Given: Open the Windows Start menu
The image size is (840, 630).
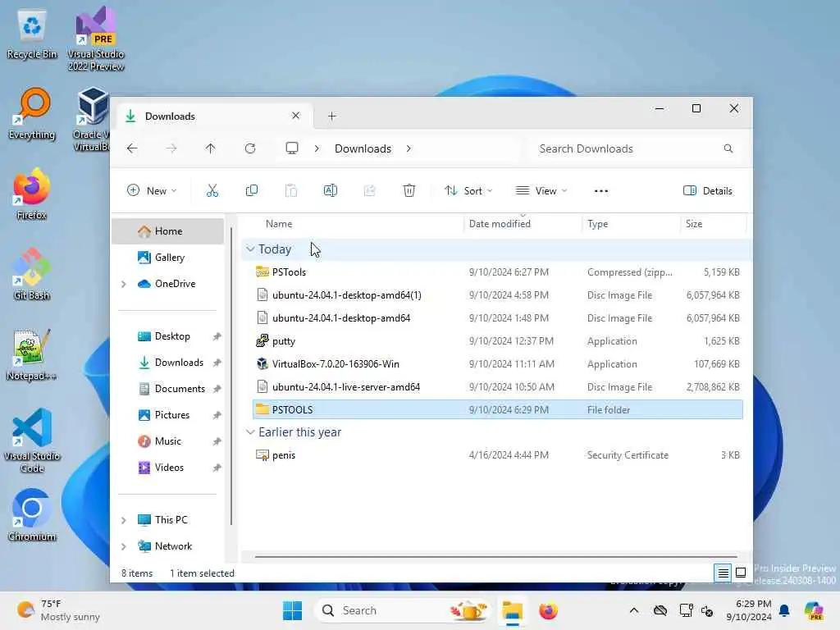Looking at the screenshot, I should [293, 610].
